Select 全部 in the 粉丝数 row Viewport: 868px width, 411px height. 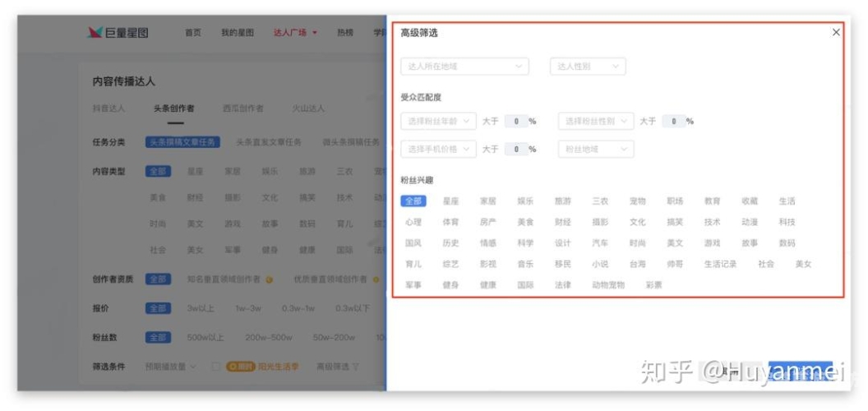[x=158, y=337]
